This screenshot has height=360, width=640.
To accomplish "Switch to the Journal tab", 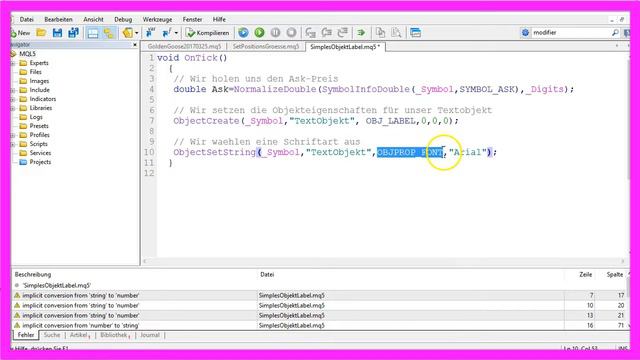I will pyautogui.click(x=150, y=335).
